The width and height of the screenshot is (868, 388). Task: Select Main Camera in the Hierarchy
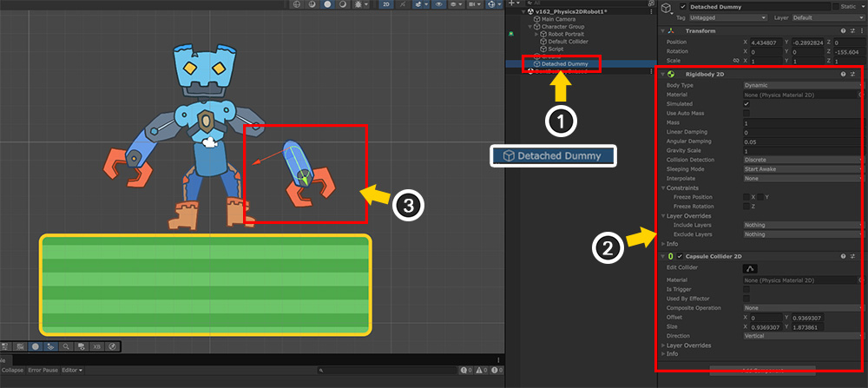click(x=558, y=20)
